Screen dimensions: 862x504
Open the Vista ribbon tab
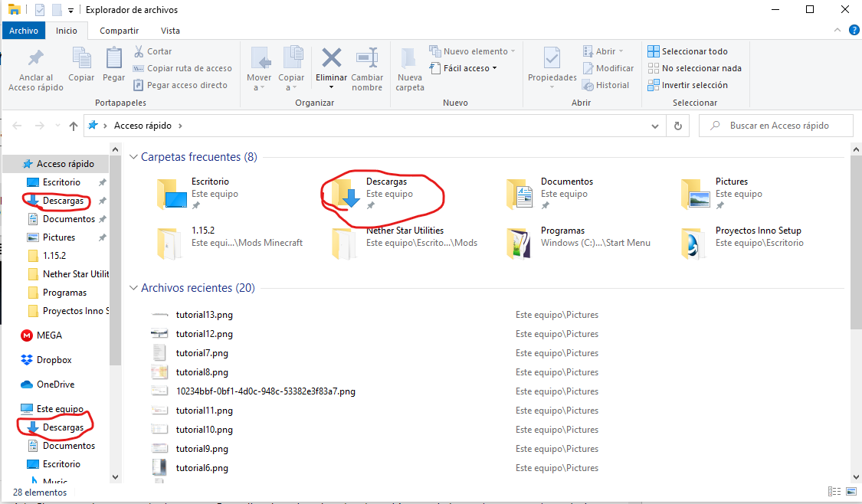(170, 31)
